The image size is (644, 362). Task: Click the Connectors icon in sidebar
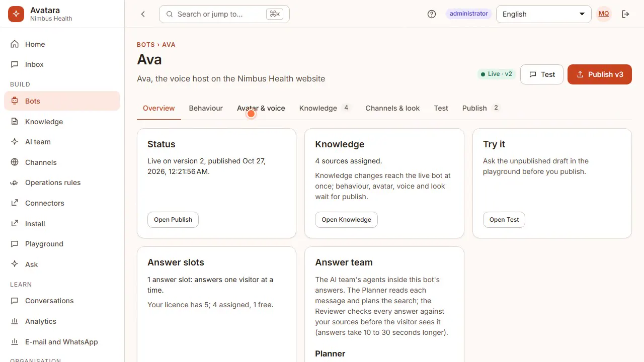pos(15,203)
